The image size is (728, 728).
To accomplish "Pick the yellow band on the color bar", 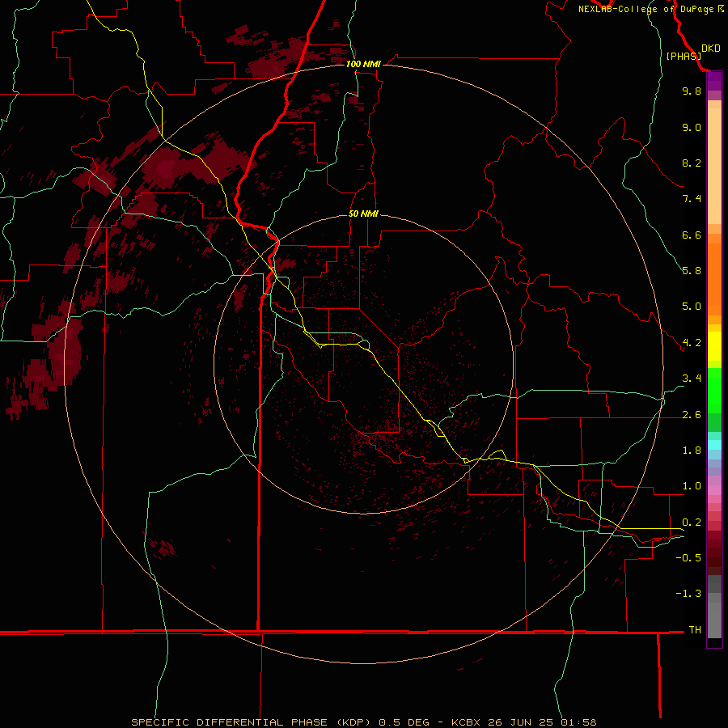I will coord(714,346).
